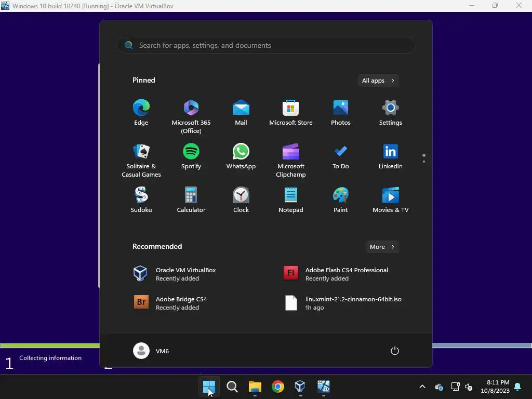Click the VirtualBox window title icon
The height and width of the screenshot is (399, 532).
click(x=5, y=6)
